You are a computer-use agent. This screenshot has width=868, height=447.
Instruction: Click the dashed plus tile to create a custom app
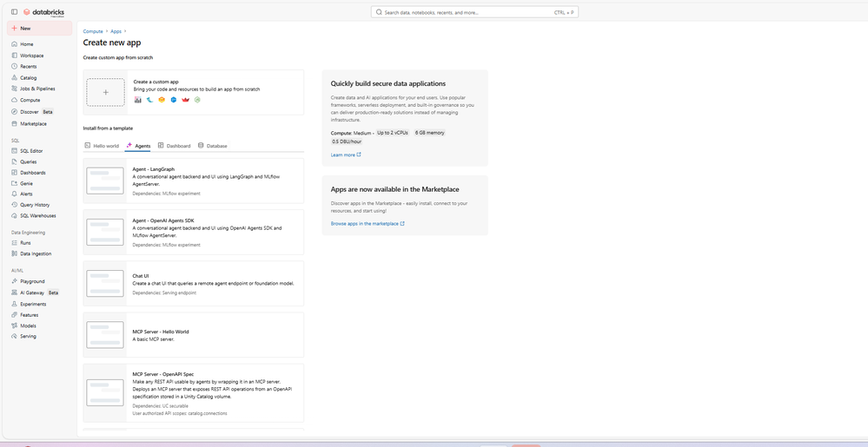point(106,92)
